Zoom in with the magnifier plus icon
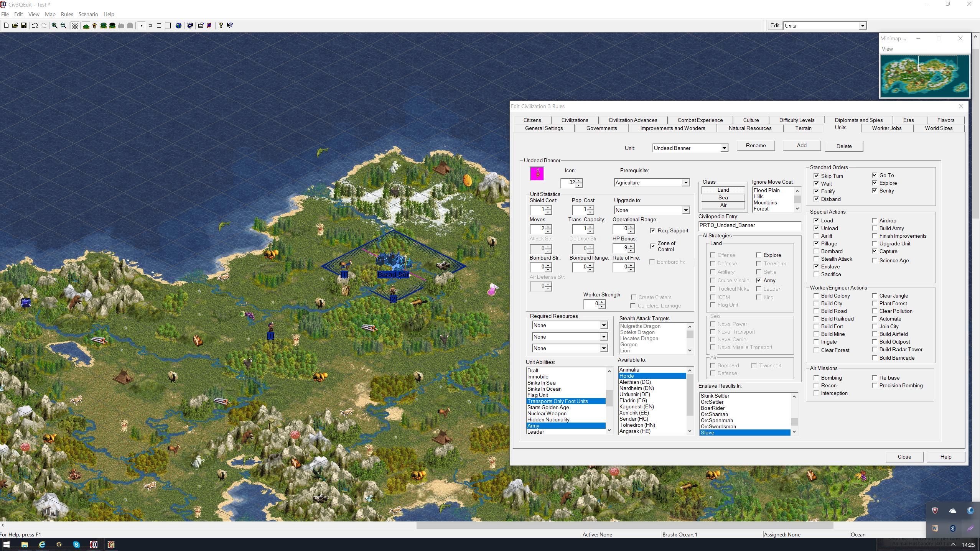 (55, 25)
